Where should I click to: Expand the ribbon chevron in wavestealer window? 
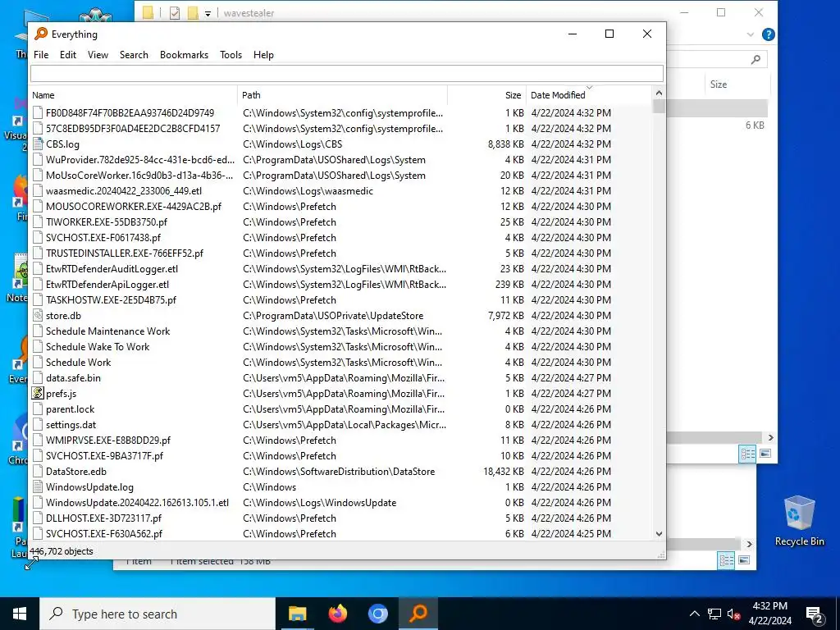(750, 34)
